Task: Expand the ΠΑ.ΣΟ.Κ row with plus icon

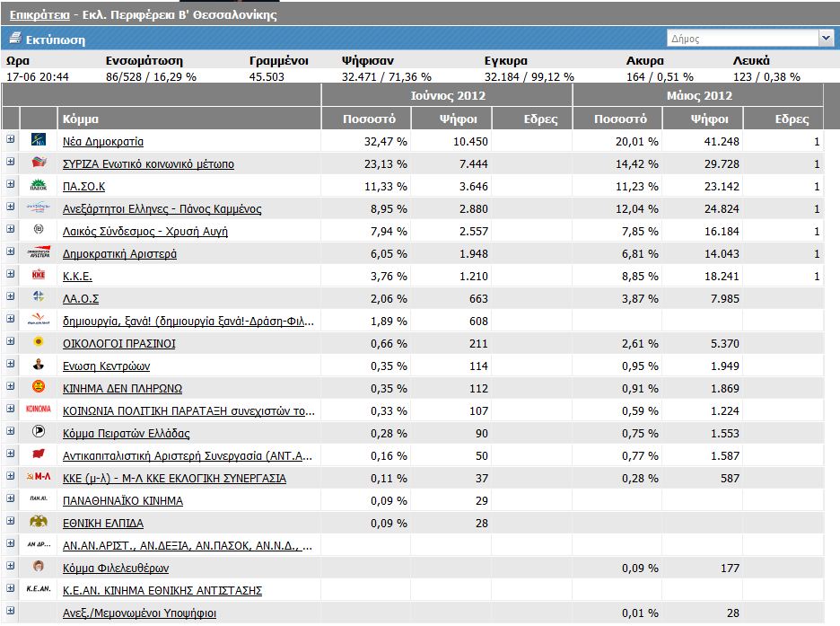Action: tap(11, 184)
